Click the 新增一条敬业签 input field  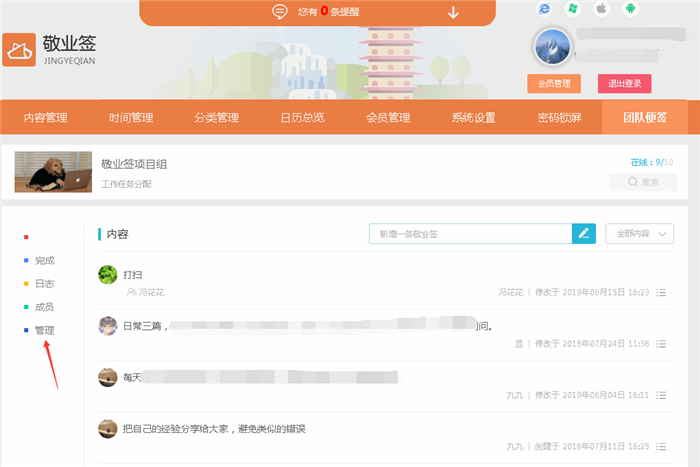click(470, 233)
